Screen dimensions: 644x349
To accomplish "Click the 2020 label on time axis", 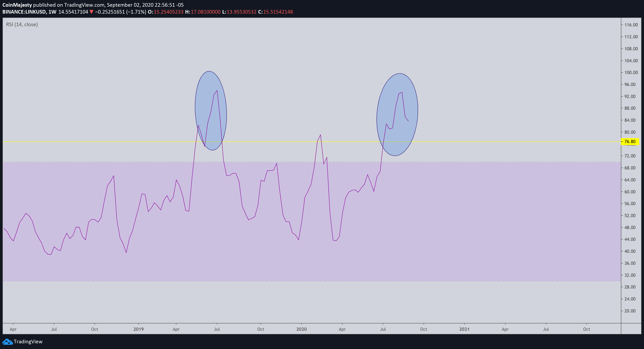I will coord(302,329).
